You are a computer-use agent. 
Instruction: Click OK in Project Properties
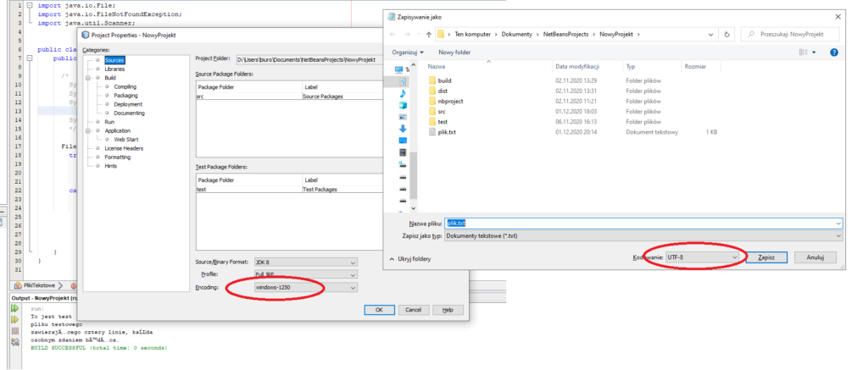pos(379,310)
